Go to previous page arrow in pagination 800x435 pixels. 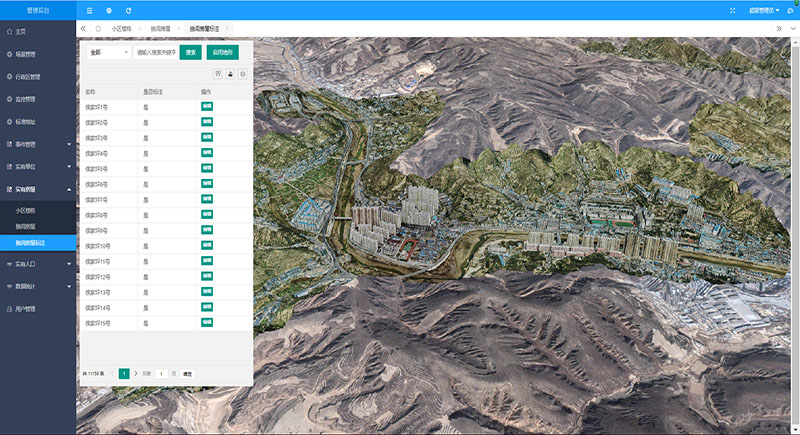112,374
